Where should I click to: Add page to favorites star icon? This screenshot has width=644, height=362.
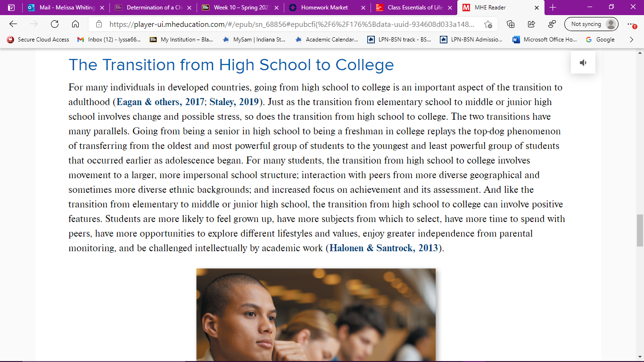(488, 24)
